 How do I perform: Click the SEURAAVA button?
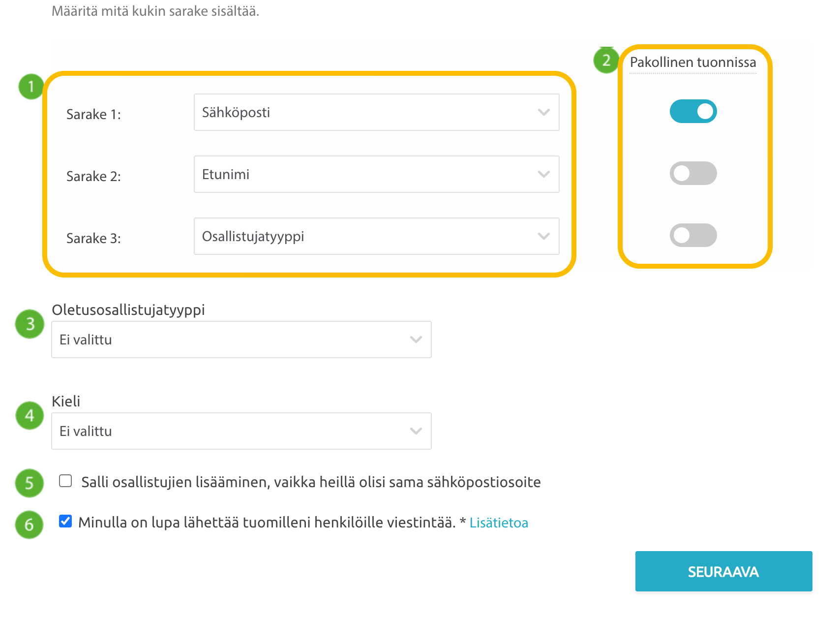[x=723, y=571]
